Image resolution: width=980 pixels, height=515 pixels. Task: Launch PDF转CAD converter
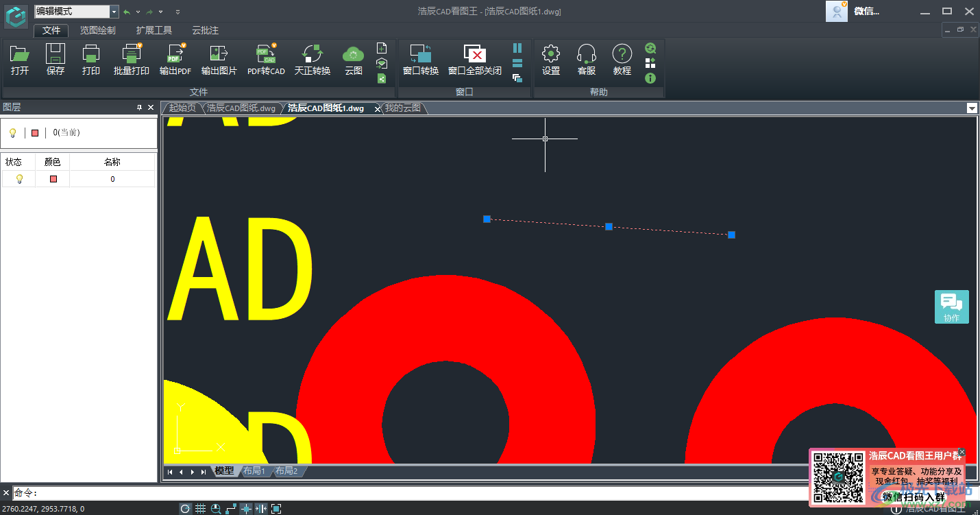pos(266,60)
